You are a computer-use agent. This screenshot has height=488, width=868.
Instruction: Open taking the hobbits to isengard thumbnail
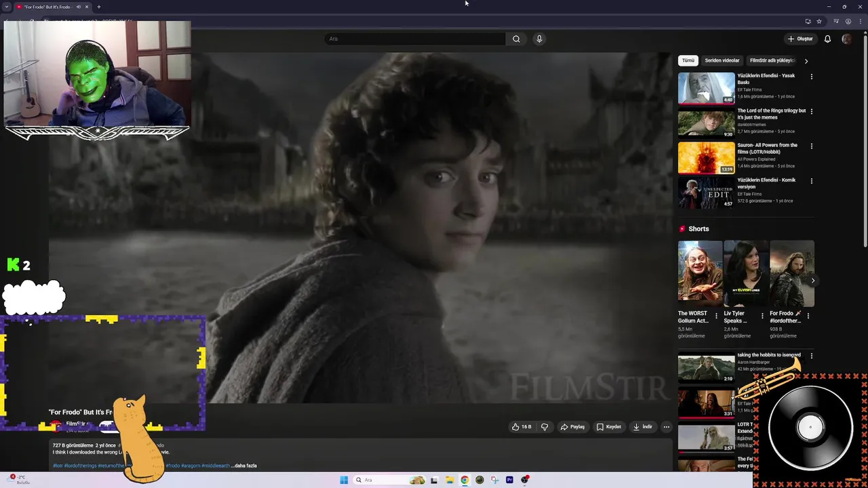click(x=706, y=367)
